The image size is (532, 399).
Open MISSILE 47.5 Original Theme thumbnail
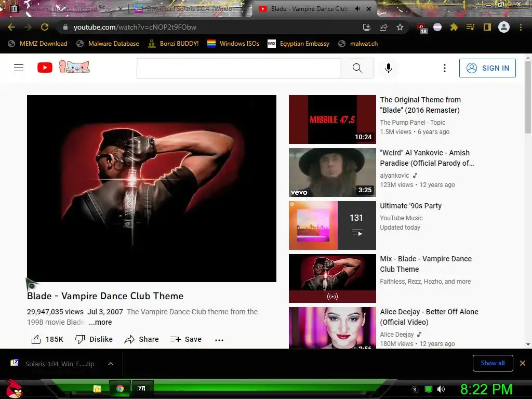332,119
